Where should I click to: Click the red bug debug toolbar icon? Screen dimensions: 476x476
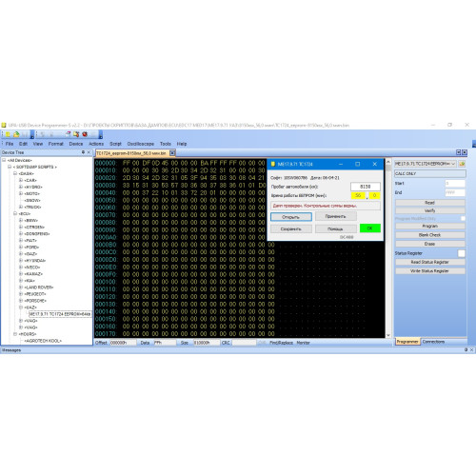click(85, 134)
